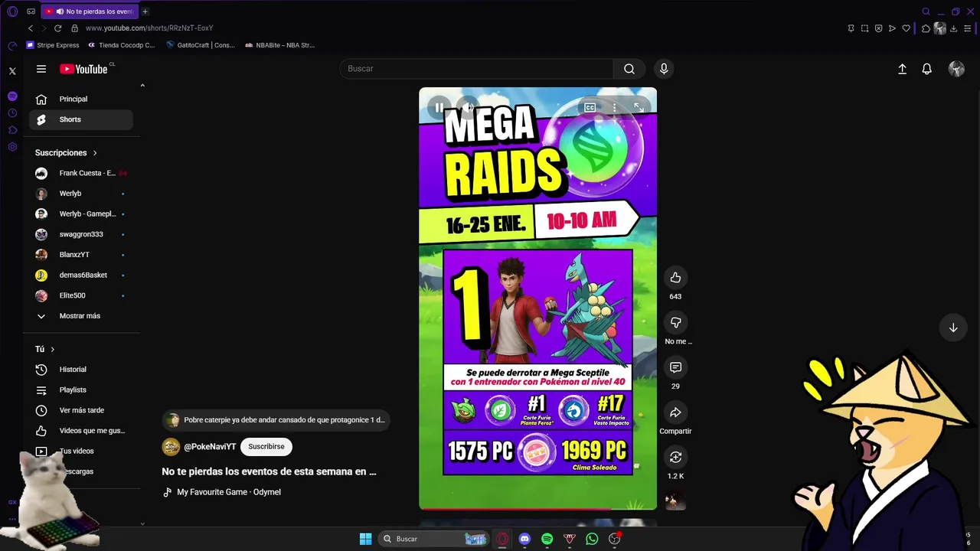
Task: Open the @PokeNaviYT channel link
Action: (x=210, y=447)
